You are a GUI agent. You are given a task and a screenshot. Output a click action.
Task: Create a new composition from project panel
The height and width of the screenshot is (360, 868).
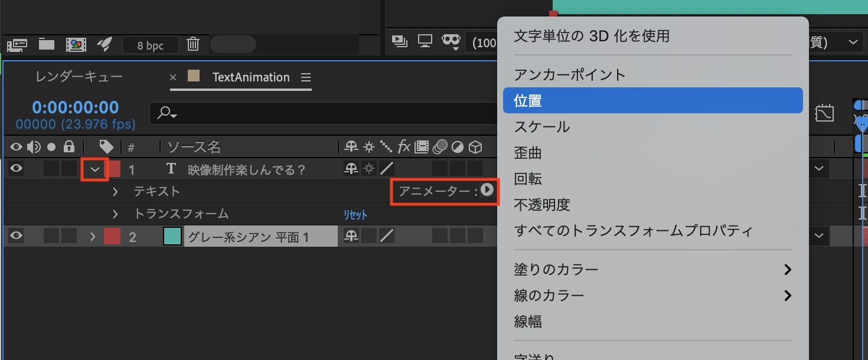[x=76, y=44]
